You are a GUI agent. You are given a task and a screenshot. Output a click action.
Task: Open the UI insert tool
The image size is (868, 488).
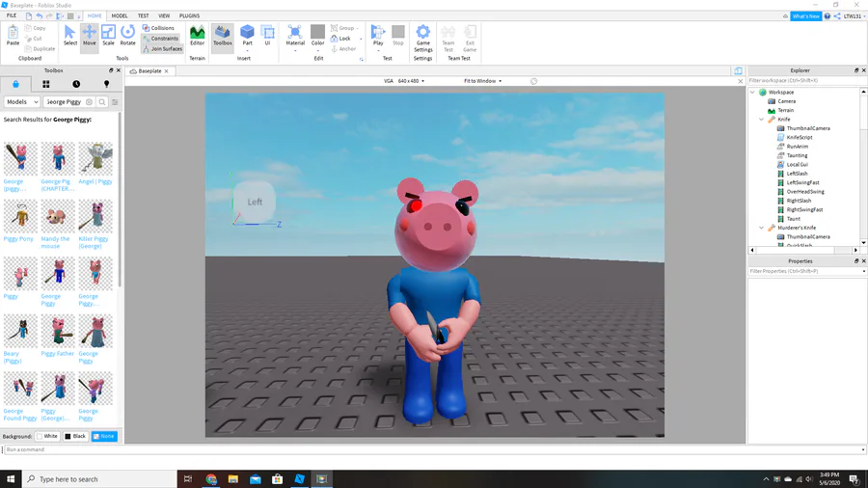[267, 36]
